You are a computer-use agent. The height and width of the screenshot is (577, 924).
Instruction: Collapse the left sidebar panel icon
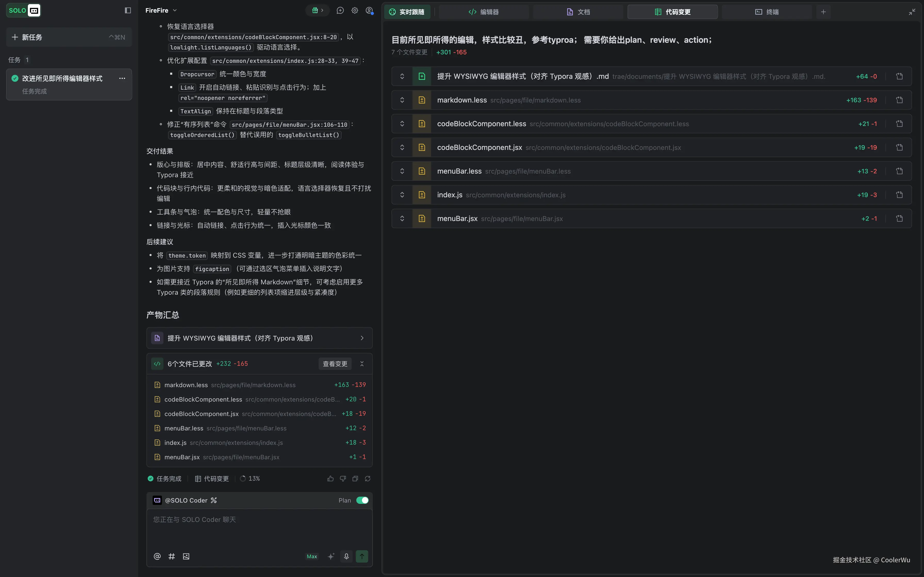[128, 10]
